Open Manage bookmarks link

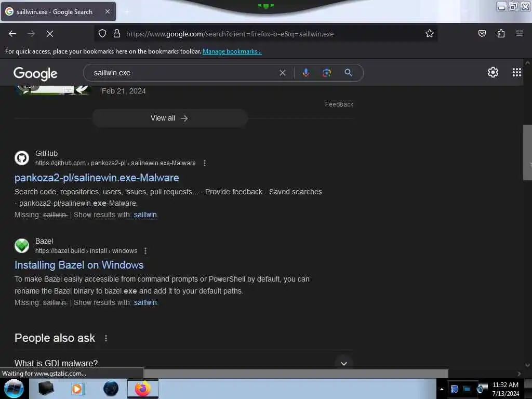point(232,51)
